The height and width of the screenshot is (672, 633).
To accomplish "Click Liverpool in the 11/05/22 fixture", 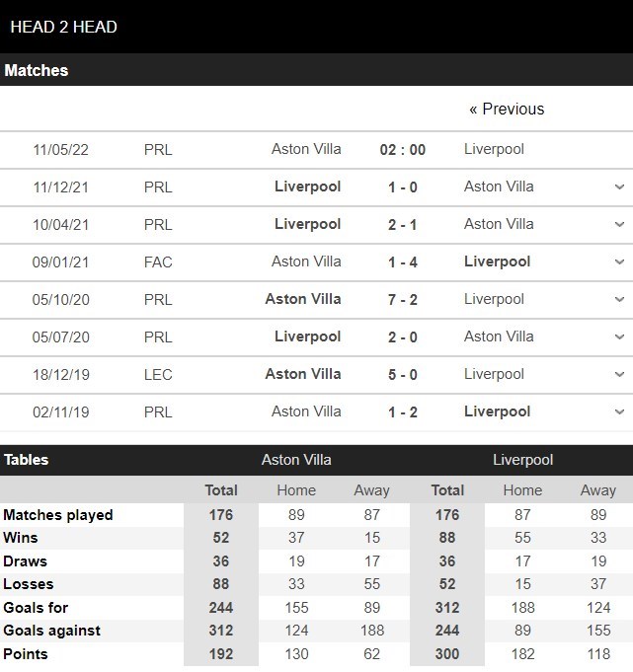I will [494, 149].
